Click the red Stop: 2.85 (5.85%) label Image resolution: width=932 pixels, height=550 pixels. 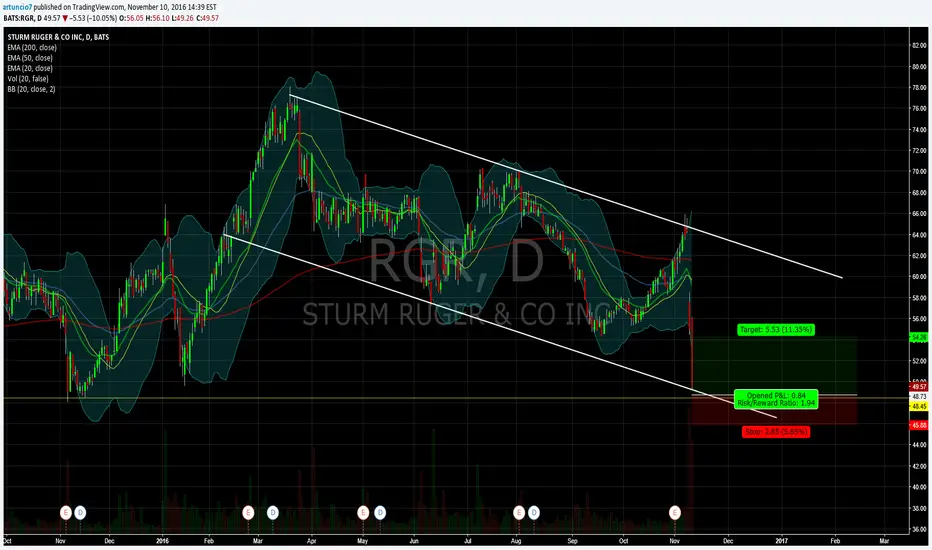click(x=776, y=432)
